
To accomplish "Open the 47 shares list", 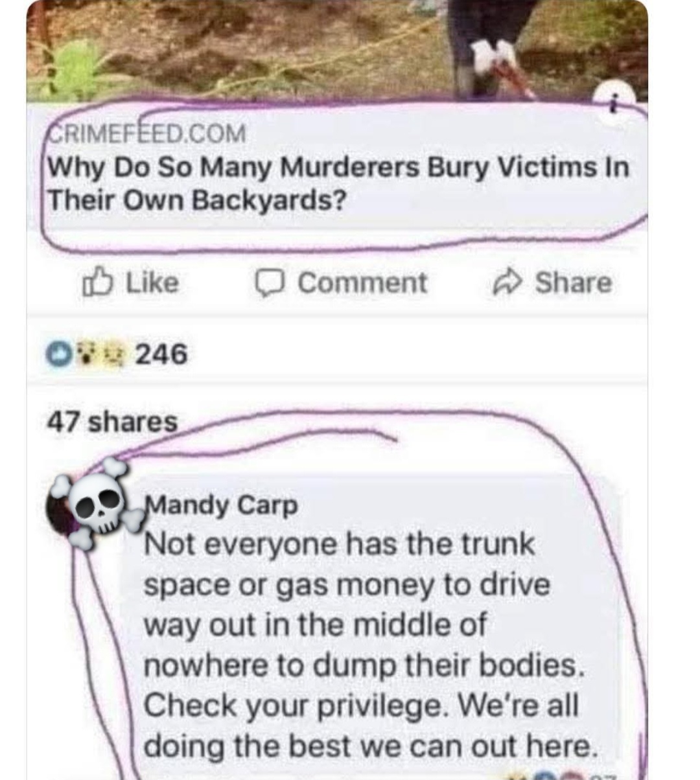I will [x=111, y=422].
